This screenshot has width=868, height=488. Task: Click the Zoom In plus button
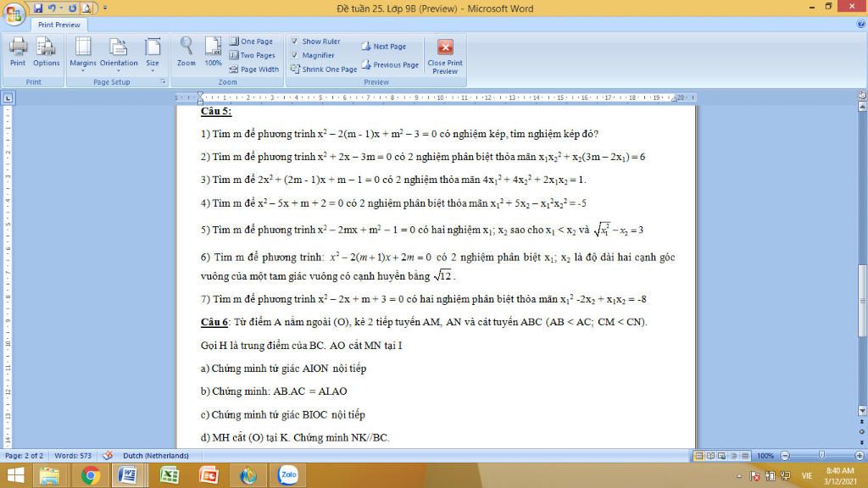(860, 456)
